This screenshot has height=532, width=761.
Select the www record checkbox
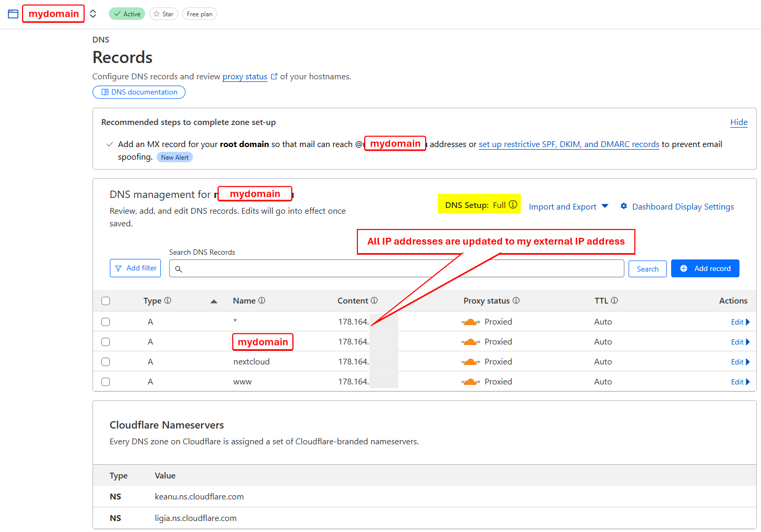pos(106,382)
